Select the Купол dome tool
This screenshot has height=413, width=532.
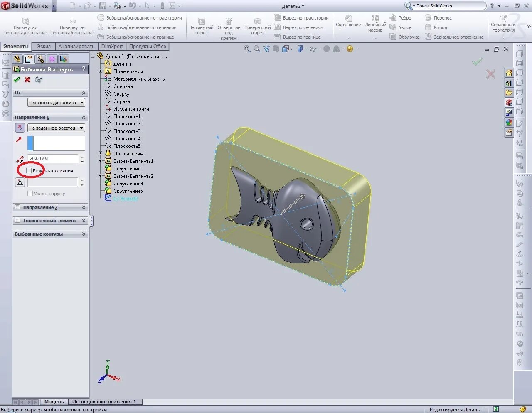click(436, 27)
